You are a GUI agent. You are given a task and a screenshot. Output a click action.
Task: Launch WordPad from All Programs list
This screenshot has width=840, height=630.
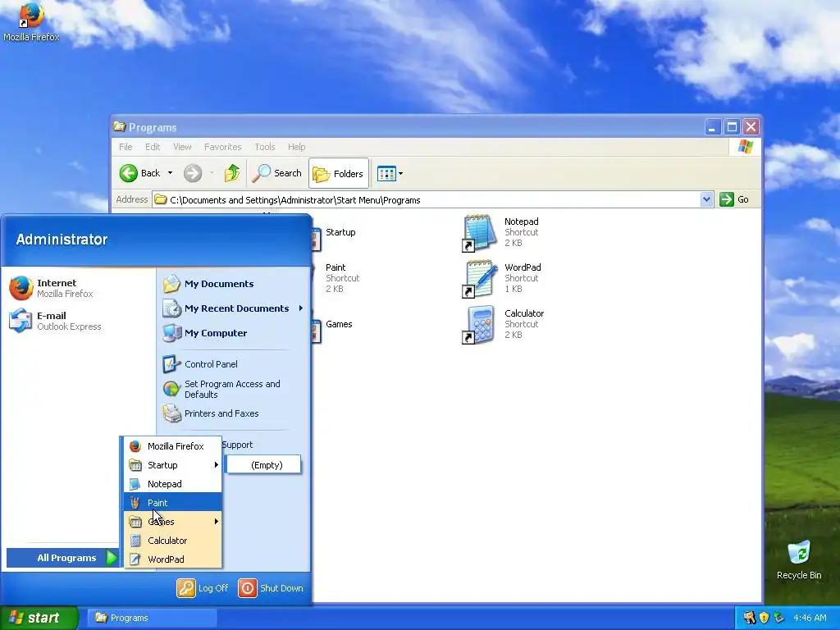click(x=173, y=559)
